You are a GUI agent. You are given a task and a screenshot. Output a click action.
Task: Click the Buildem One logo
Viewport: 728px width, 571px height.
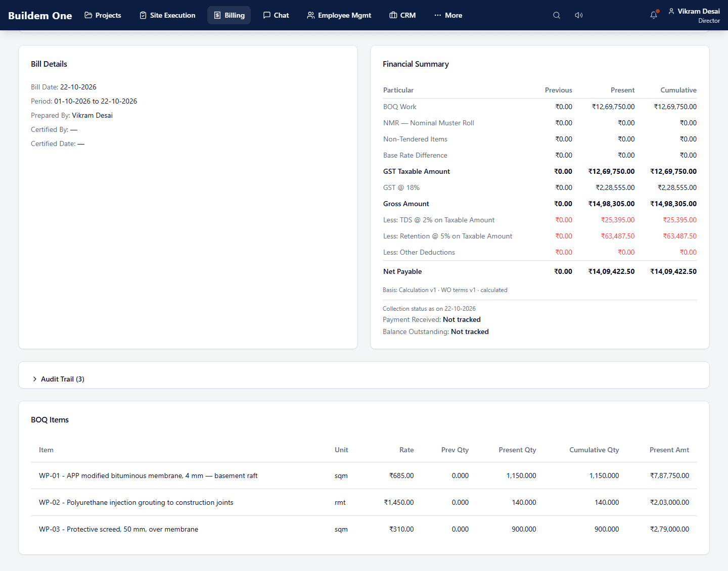40,15
